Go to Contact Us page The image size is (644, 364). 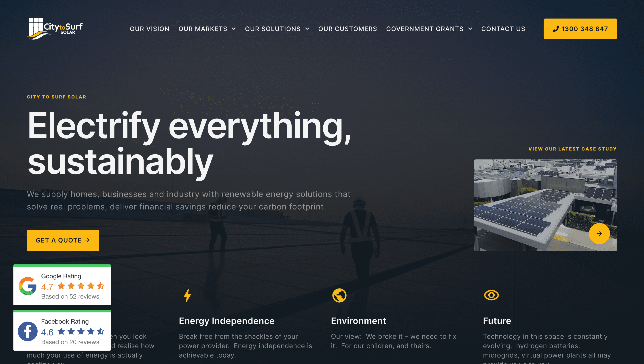pyautogui.click(x=503, y=29)
